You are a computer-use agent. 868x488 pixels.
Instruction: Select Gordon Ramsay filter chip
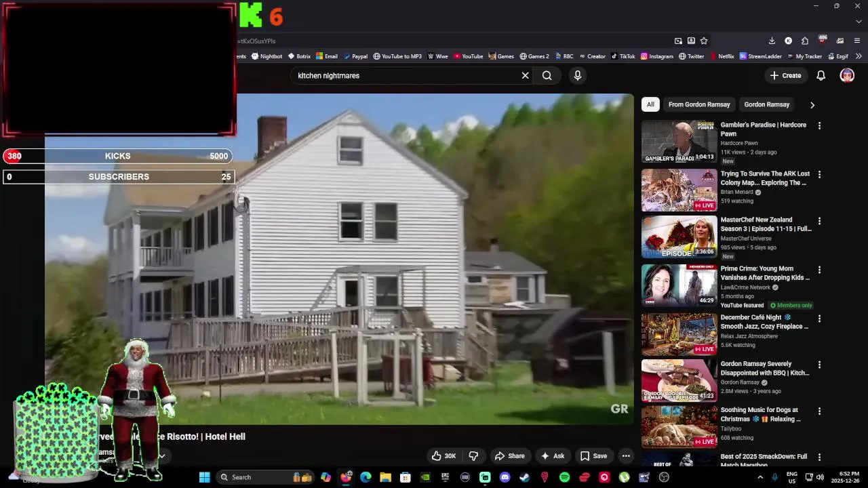coord(766,104)
